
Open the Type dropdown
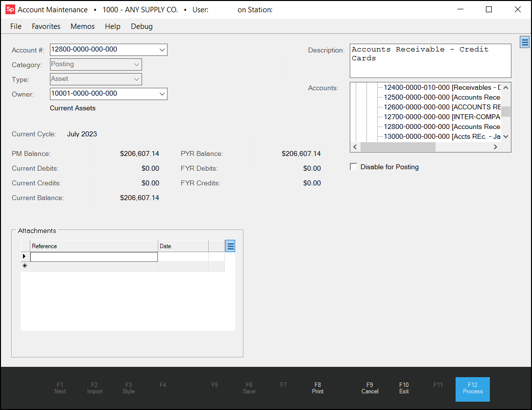(x=136, y=79)
